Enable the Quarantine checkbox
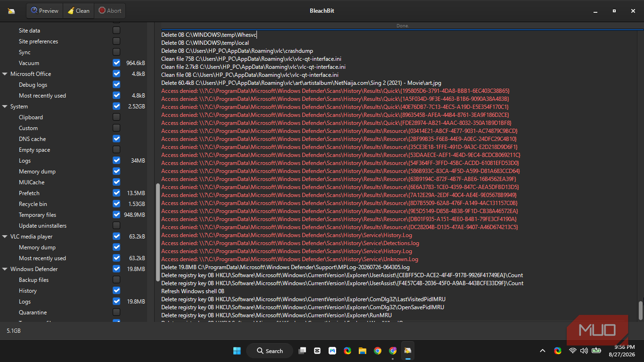Viewport: 644px width, 362px height. 116,312
